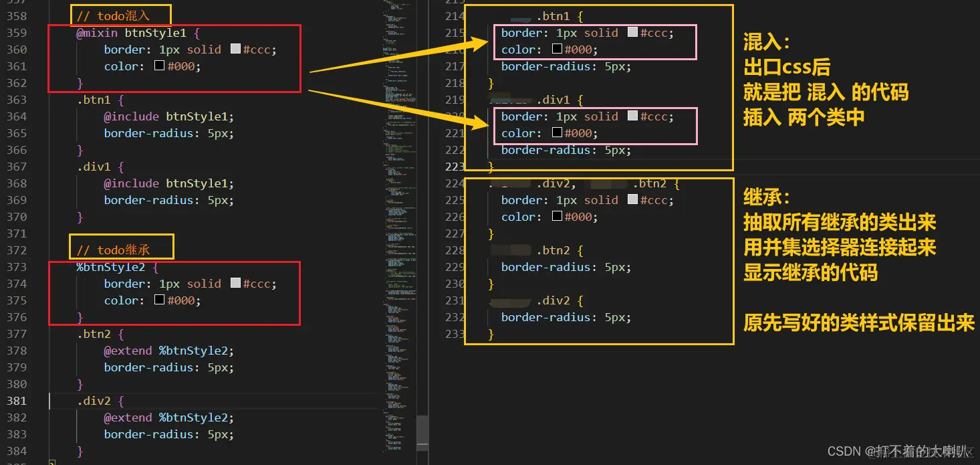Image resolution: width=980 pixels, height=465 pixels.
Task: Click the #000 color swatch on line 361
Action: click(159, 66)
